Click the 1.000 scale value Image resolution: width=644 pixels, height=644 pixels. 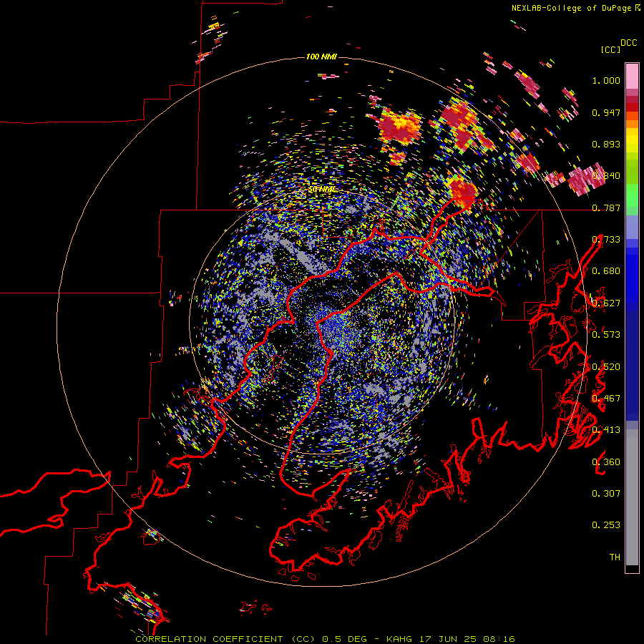pos(606,80)
